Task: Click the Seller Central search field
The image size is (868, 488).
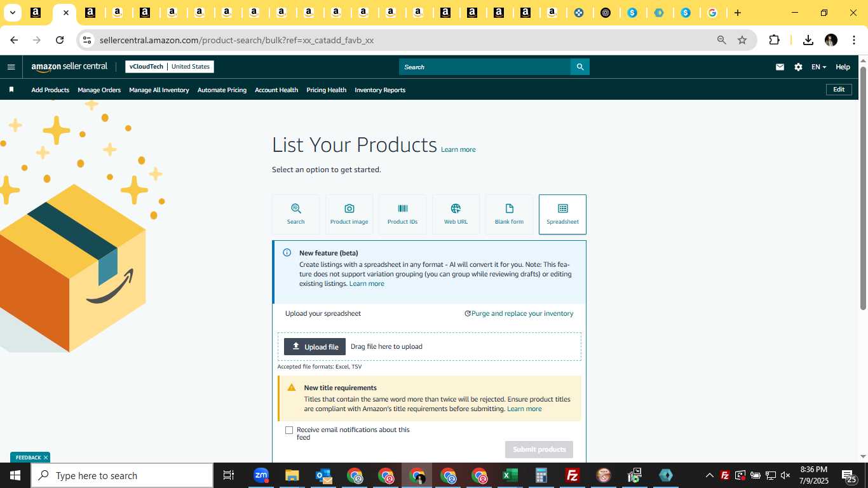Action: pos(485,67)
